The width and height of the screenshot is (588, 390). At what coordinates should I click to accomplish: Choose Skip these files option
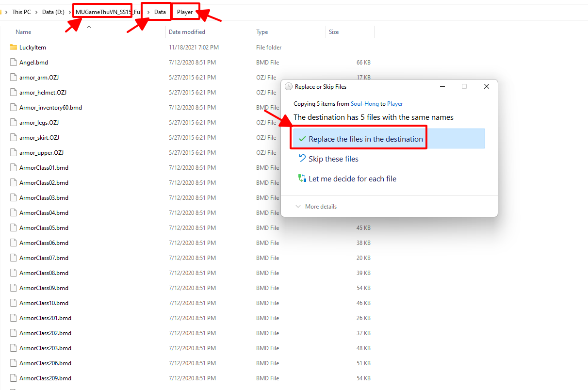tap(333, 159)
